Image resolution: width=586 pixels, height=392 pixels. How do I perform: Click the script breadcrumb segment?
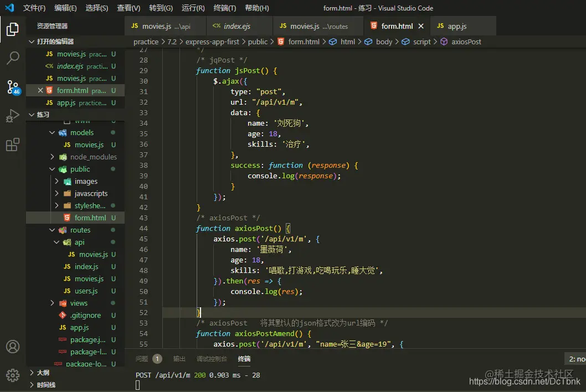click(x=422, y=42)
